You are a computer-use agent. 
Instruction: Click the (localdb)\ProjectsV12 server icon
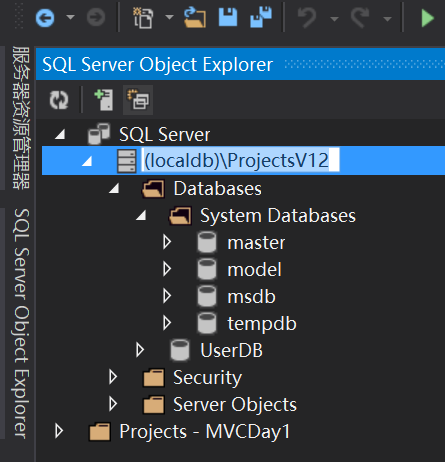coord(127,161)
